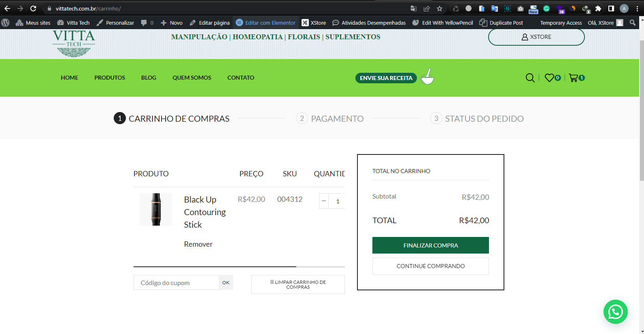This screenshot has width=644, height=334.
Task: Open the Black Up Contouring Stick product
Action: click(205, 212)
